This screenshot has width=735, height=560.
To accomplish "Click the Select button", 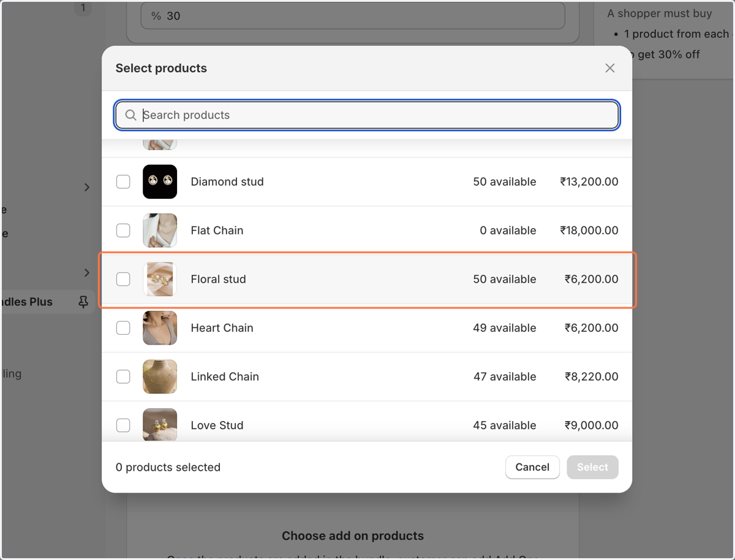I will [592, 467].
